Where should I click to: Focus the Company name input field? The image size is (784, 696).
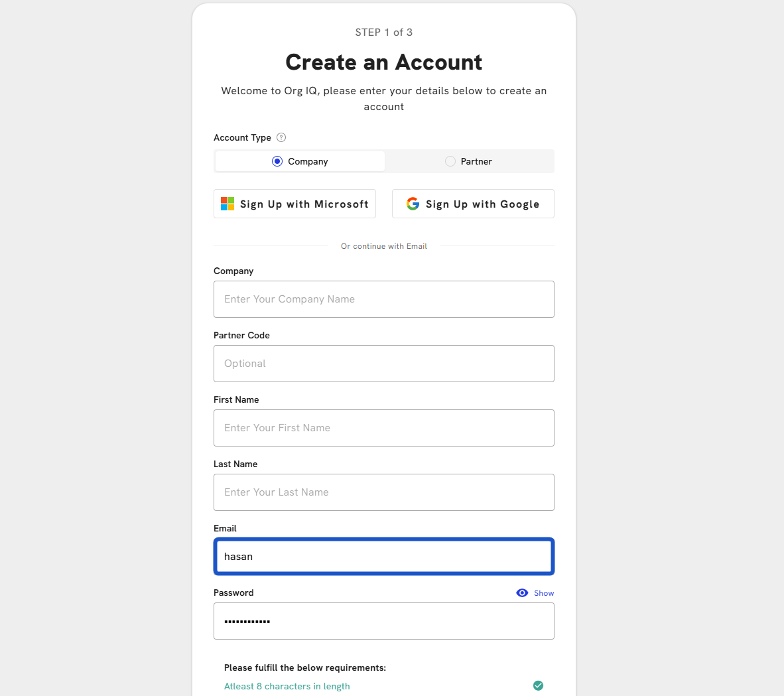click(383, 299)
